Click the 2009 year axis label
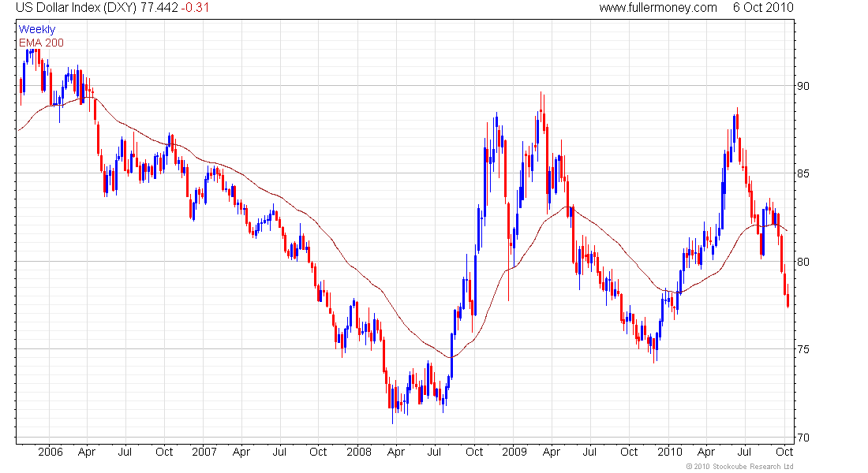Image resolution: width=868 pixels, height=473 pixels. tap(514, 452)
